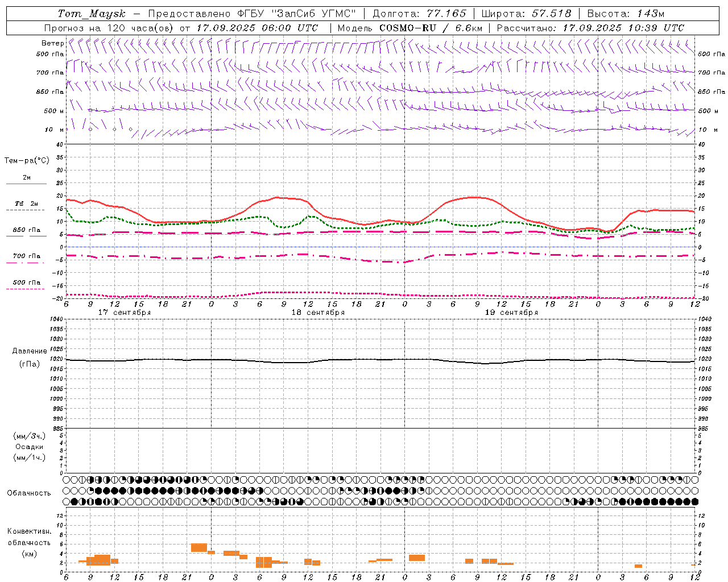
Task: Click the Широта: 57.518 value
Action: (x=526, y=14)
